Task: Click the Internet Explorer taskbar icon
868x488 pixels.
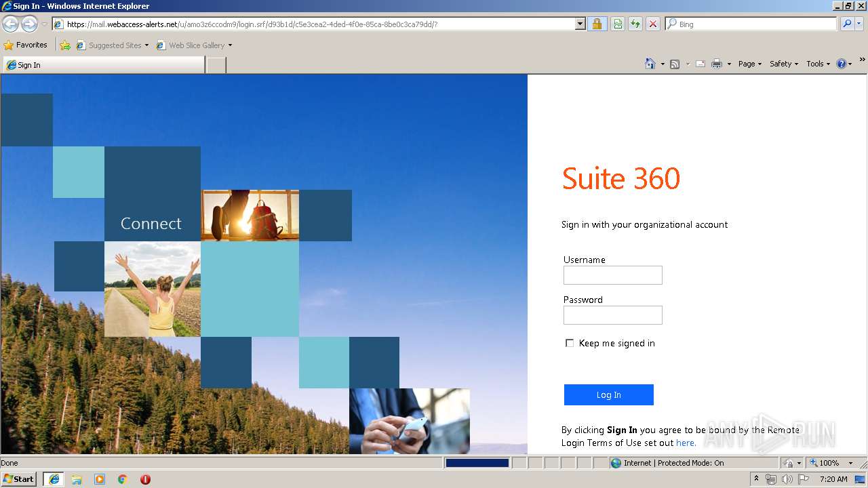Action: tap(54, 479)
